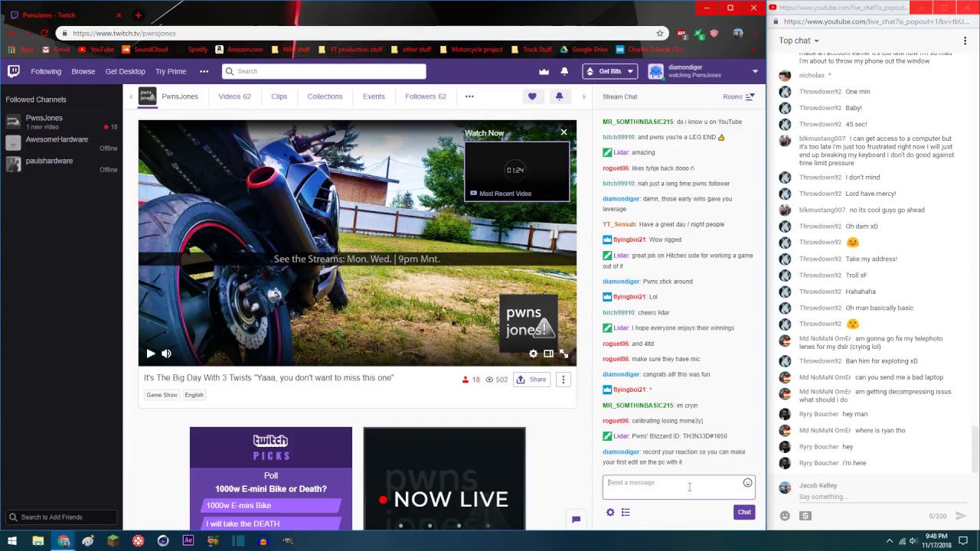Vote 1000w E-mini Bike poll option

pyautogui.click(x=271, y=505)
